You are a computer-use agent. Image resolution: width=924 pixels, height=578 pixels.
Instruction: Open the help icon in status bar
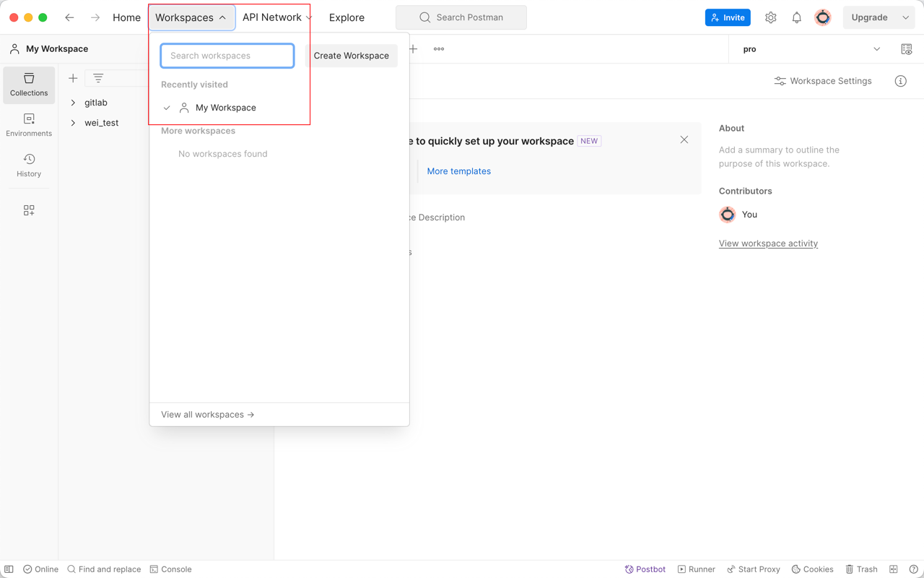point(914,569)
